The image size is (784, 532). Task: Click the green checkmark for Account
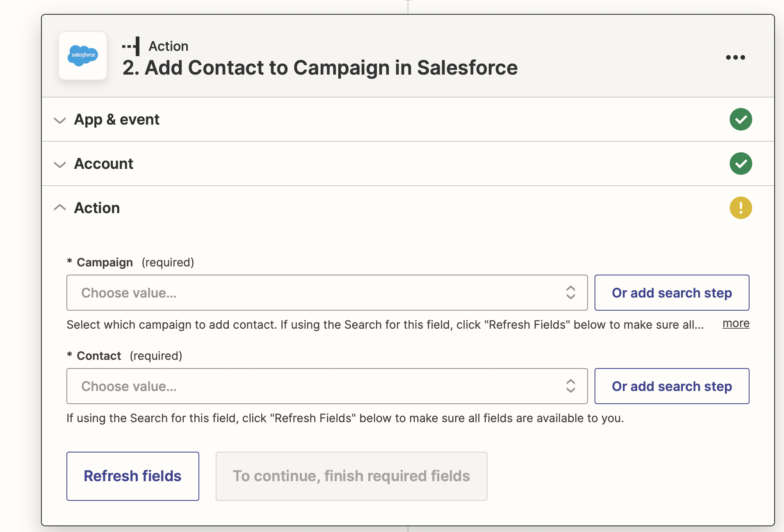[x=741, y=164]
